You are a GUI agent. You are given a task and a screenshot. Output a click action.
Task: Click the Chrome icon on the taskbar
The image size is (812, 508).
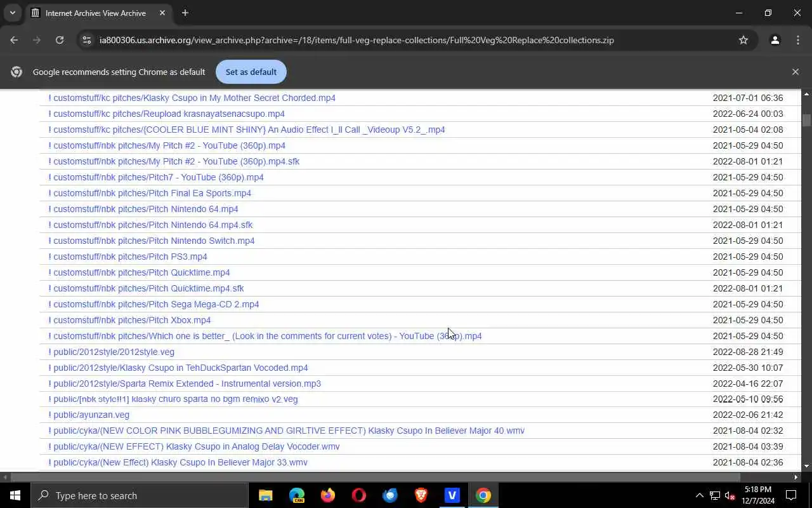[483, 495]
